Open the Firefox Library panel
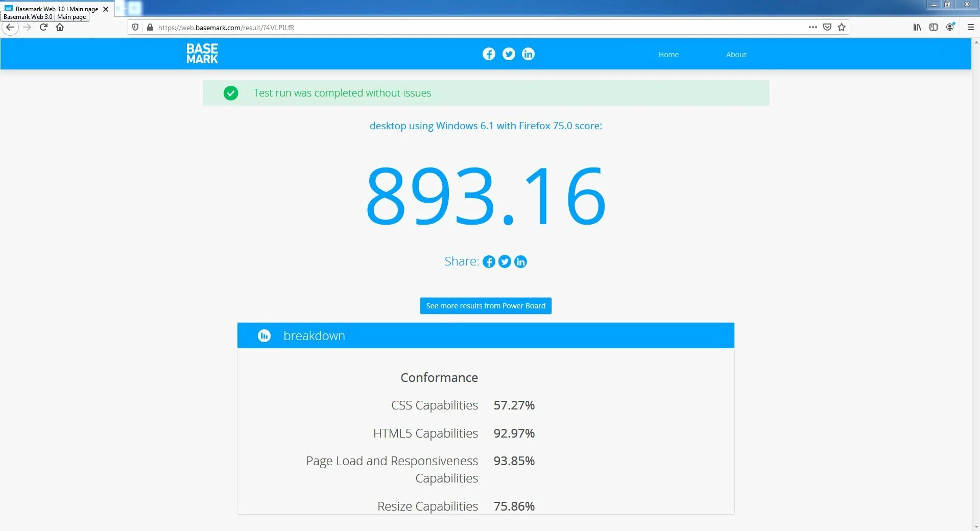The image size is (980, 531). tap(917, 28)
